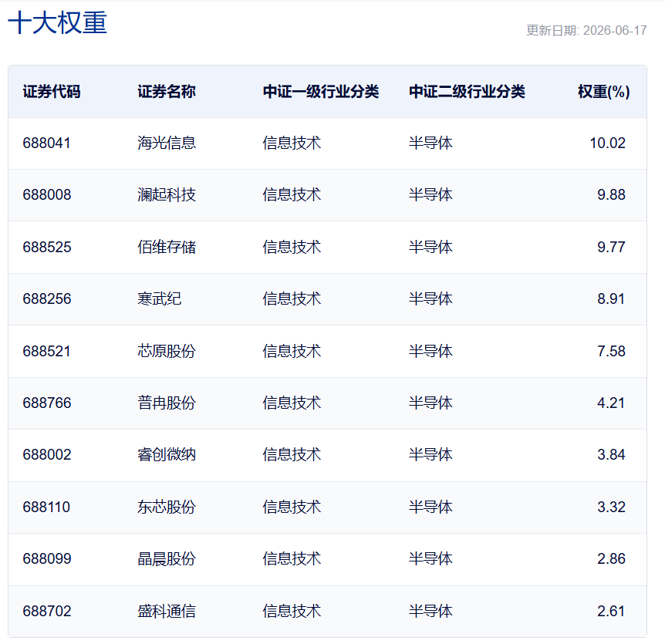665x644 pixels.
Task: Select the weight value 2.86
Action: pyautogui.click(x=612, y=559)
